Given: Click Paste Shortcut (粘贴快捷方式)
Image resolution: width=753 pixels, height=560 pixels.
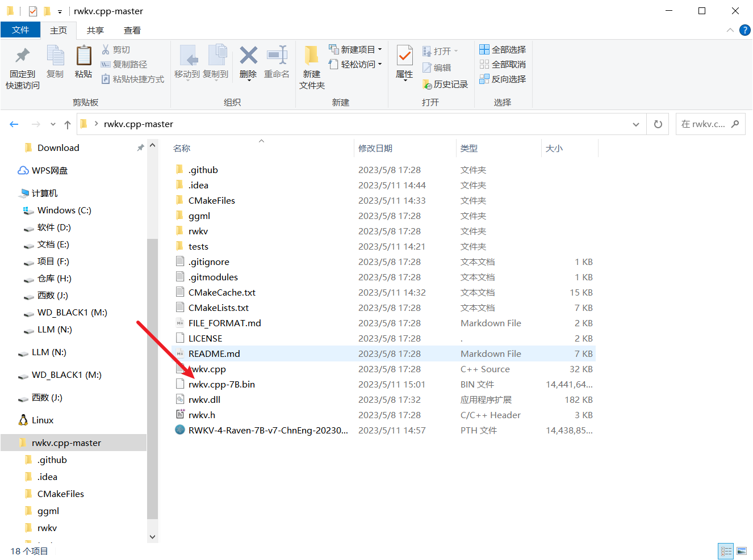Looking at the screenshot, I should coord(132,79).
